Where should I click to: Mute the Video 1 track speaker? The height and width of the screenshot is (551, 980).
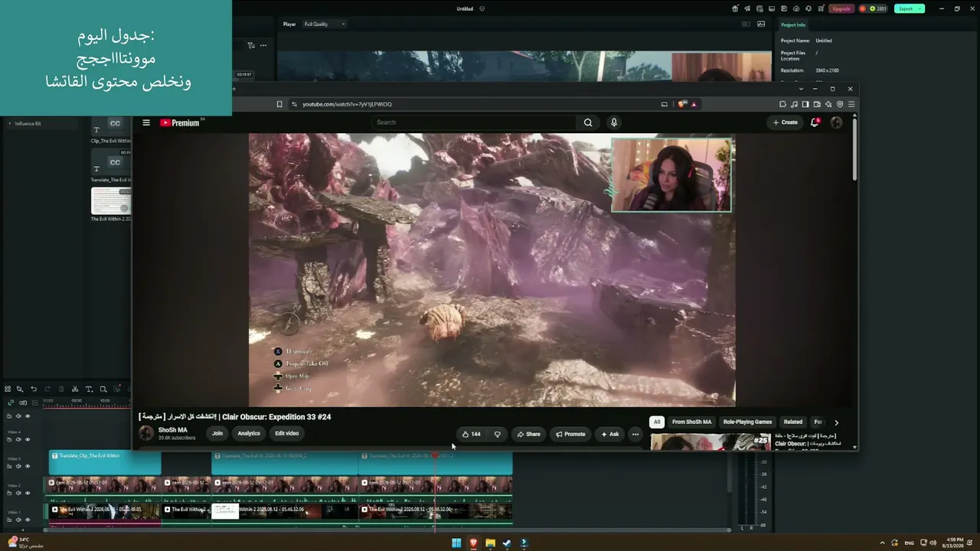[18, 520]
